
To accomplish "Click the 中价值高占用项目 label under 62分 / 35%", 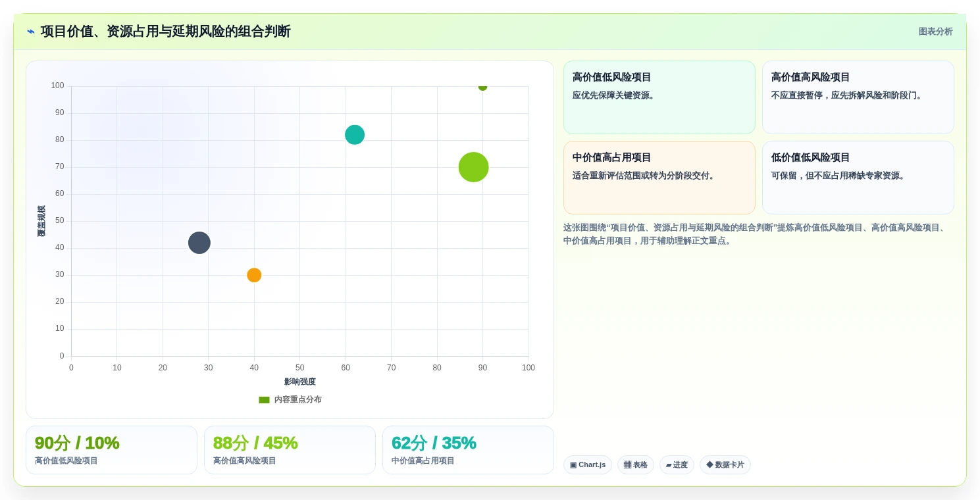I will pyautogui.click(x=423, y=461).
